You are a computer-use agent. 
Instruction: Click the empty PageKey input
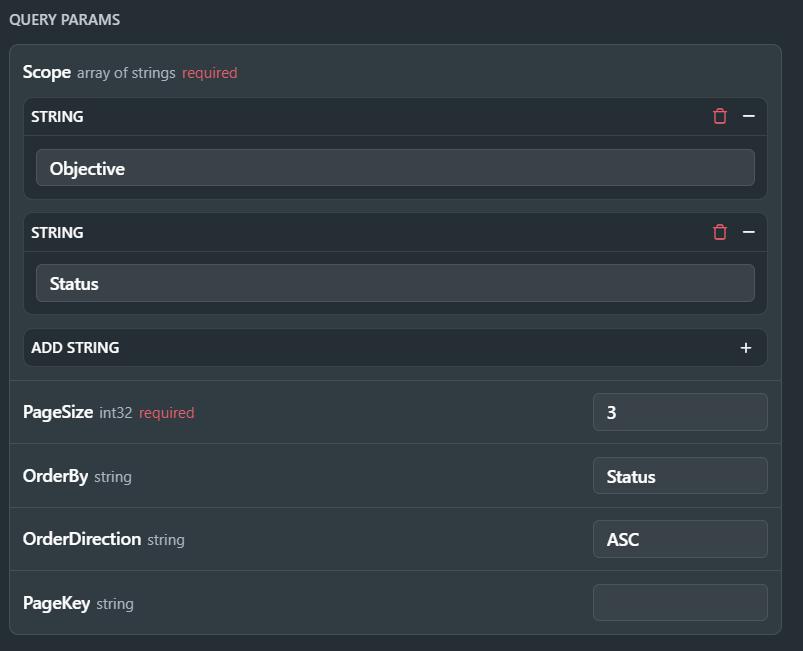tap(680, 603)
